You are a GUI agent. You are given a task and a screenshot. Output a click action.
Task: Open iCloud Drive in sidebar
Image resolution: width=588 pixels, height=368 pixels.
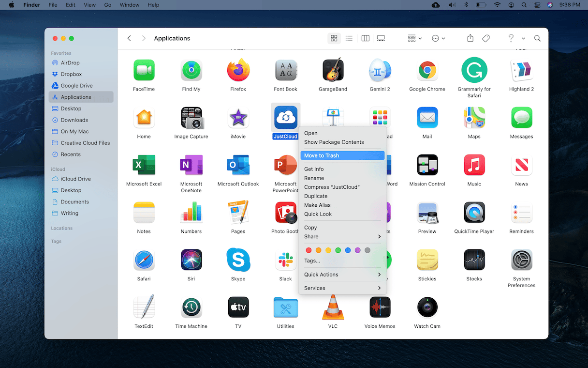[81, 179]
